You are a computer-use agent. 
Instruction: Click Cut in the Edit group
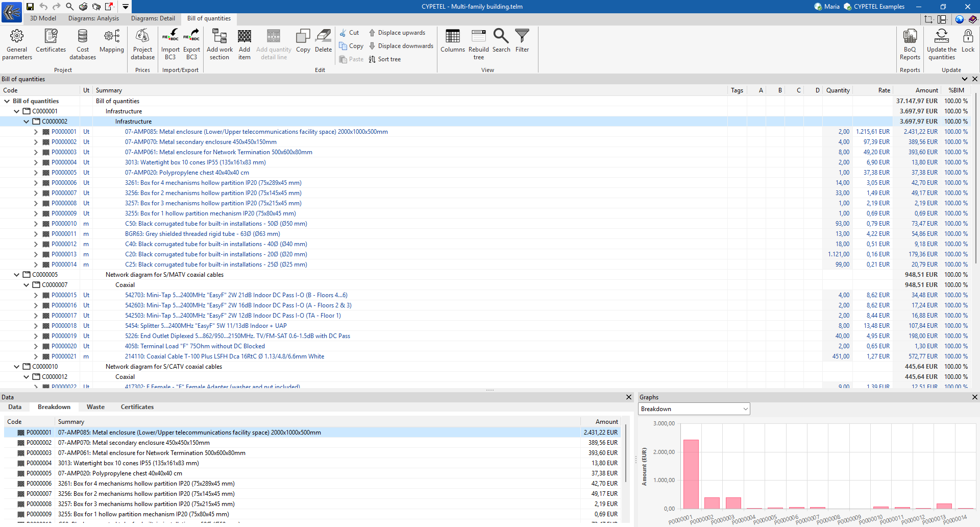[x=349, y=33]
